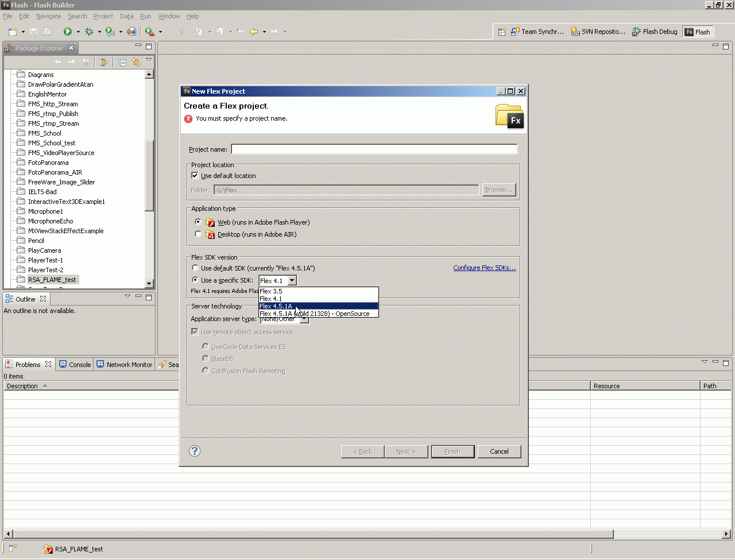735x560 pixels.
Task: Click the Project name input field
Action: (x=374, y=149)
